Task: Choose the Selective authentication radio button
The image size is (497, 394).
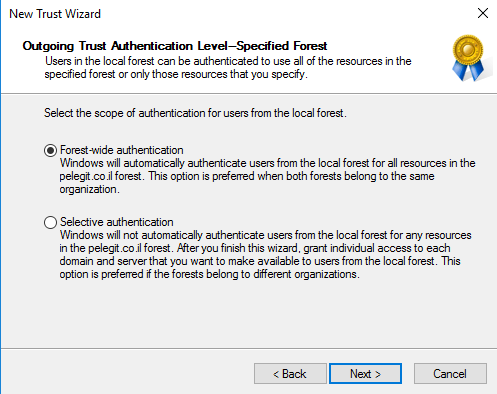Action: click(x=50, y=222)
